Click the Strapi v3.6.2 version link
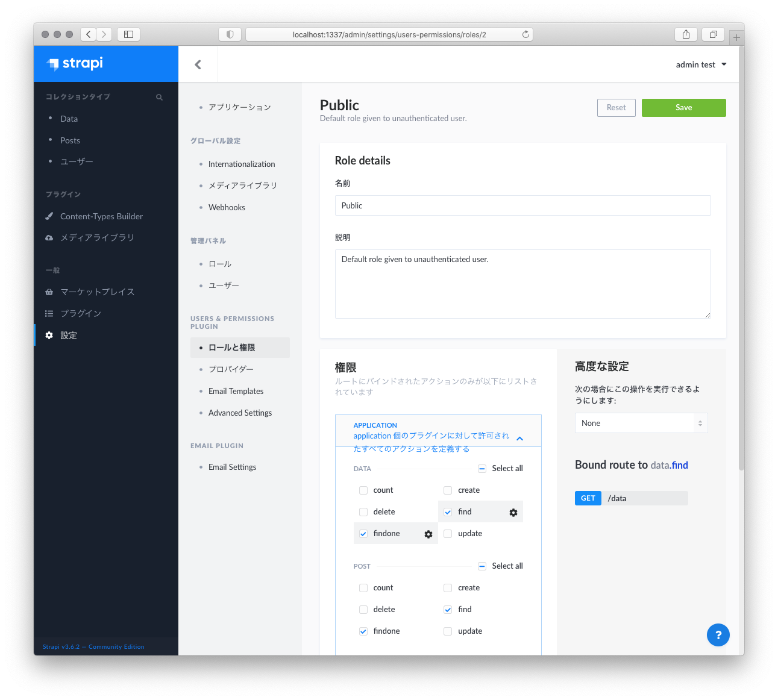778x700 pixels. pyautogui.click(x=93, y=646)
